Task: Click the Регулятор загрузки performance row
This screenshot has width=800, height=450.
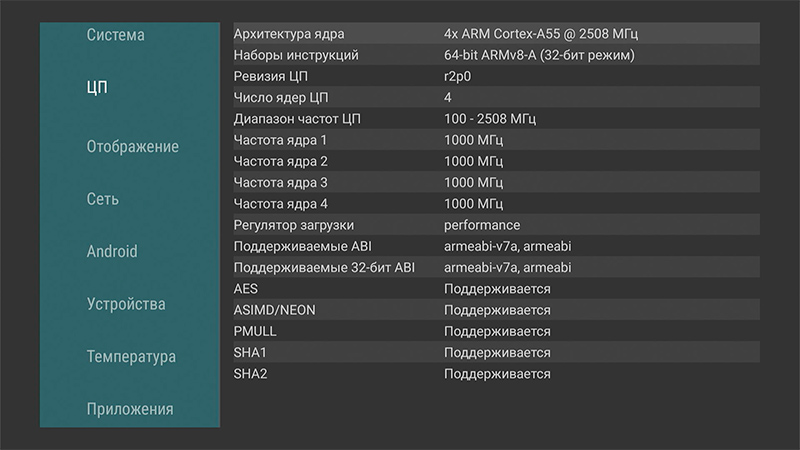Action: click(x=495, y=225)
